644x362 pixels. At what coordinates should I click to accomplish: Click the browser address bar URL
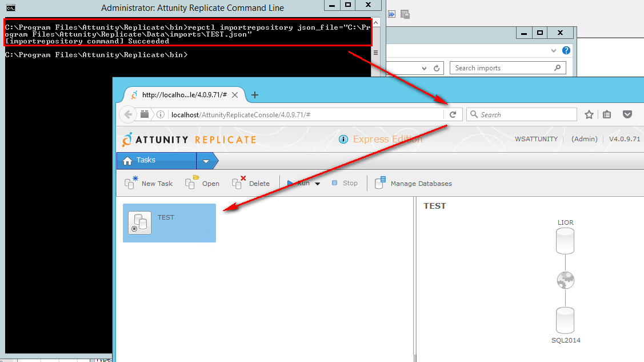point(241,114)
